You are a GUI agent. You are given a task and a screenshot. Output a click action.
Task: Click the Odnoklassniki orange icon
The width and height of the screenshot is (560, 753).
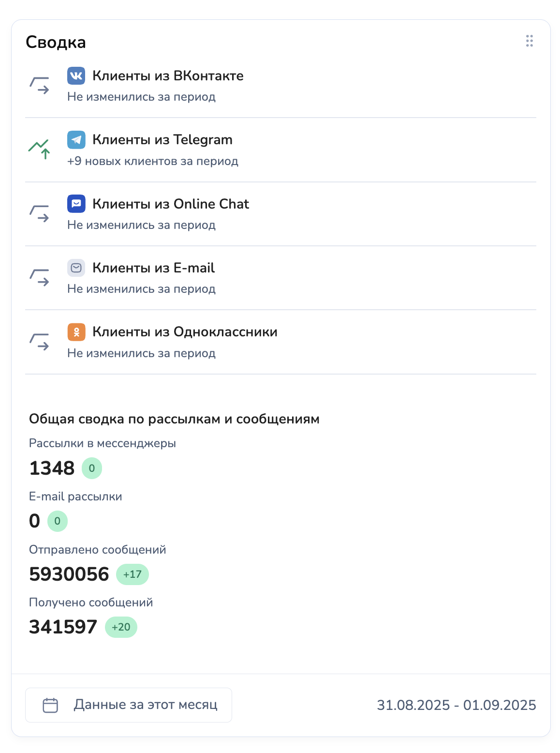76,332
